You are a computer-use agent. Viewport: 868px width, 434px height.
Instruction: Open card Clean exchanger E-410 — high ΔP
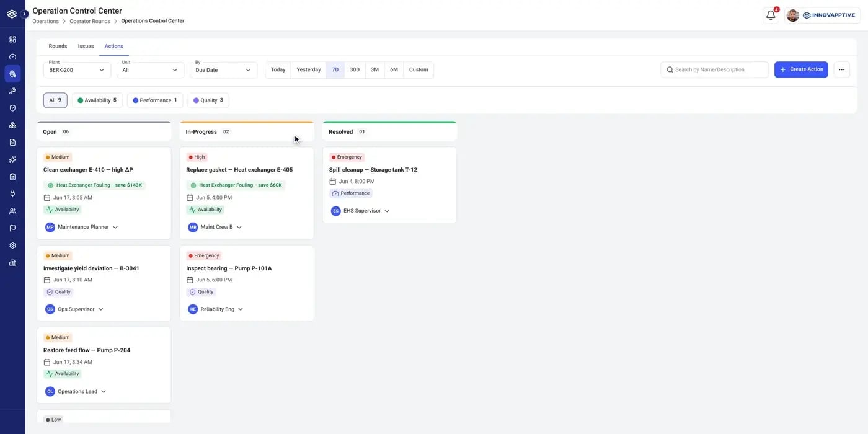pos(104,193)
